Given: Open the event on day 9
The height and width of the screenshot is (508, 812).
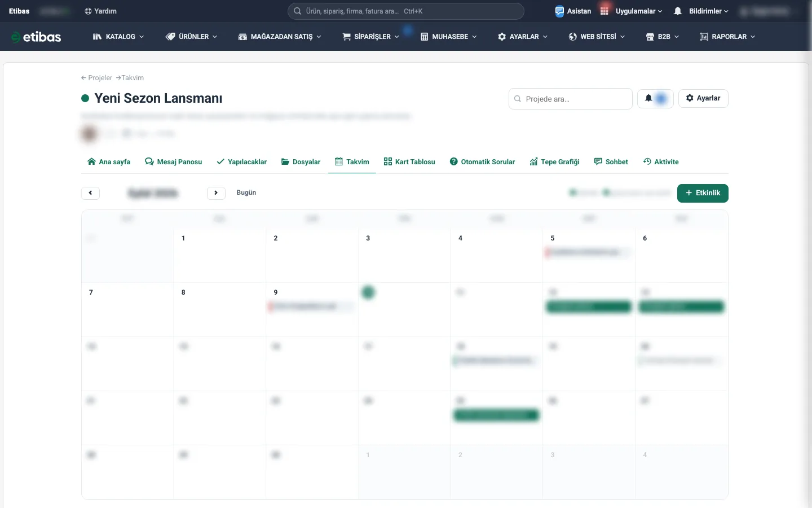Looking at the screenshot, I should tap(311, 306).
